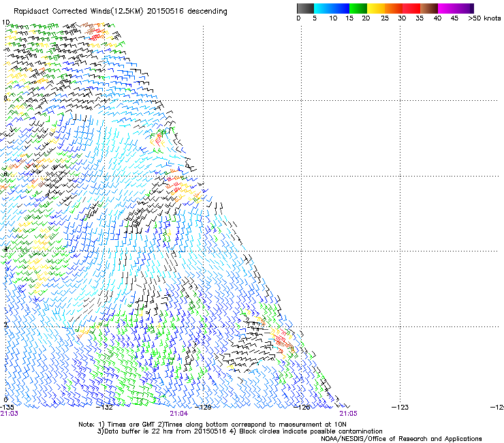The width and height of the screenshot is (504, 443).
Task: Click the purple '21:03' time label
Action: point(10,414)
